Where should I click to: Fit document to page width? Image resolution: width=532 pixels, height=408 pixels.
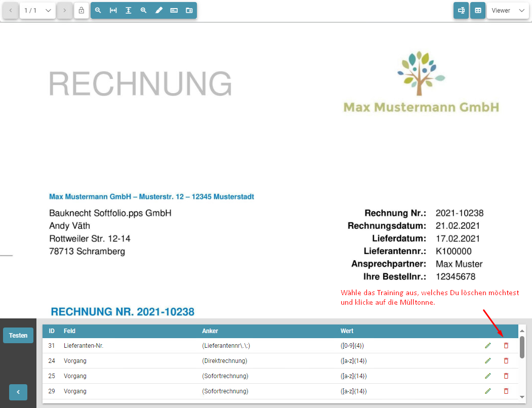113,11
